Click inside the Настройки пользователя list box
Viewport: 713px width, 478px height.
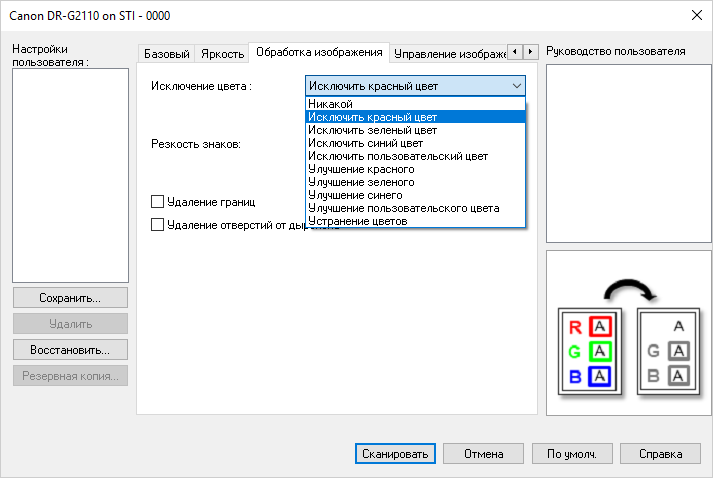70,175
